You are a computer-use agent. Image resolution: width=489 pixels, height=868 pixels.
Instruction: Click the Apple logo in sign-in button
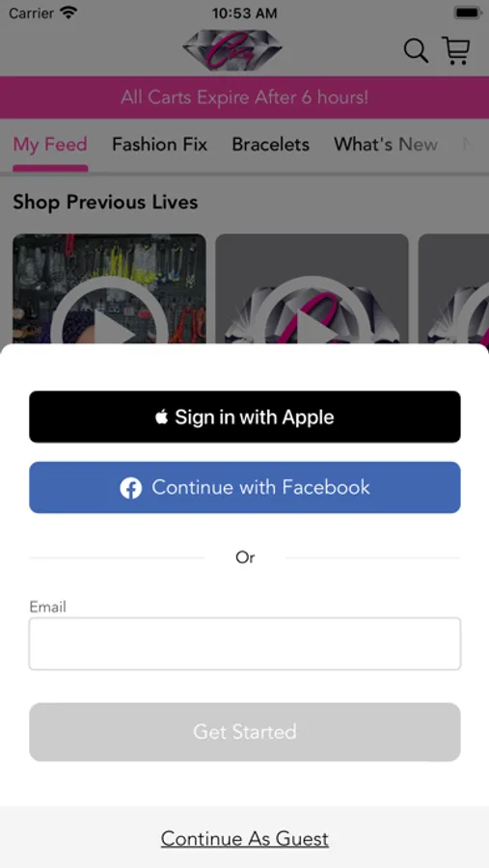click(x=161, y=417)
